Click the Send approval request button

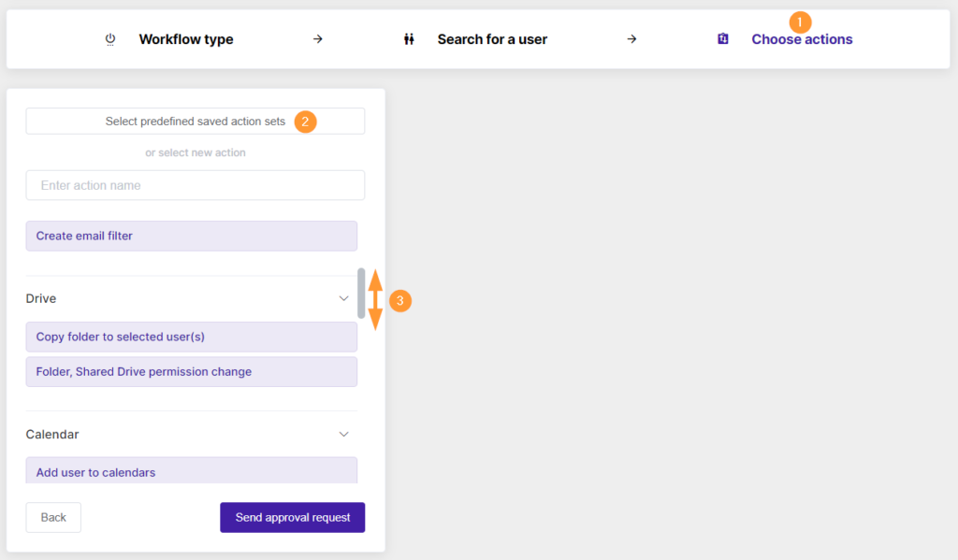click(292, 517)
